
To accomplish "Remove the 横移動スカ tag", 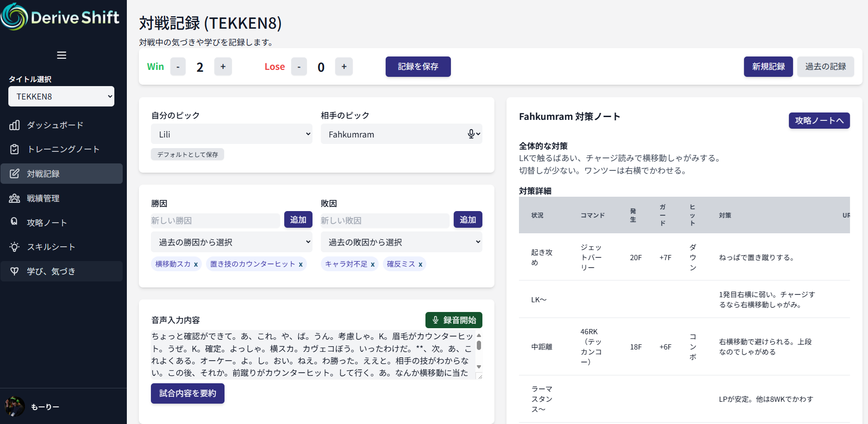I will [x=196, y=264].
